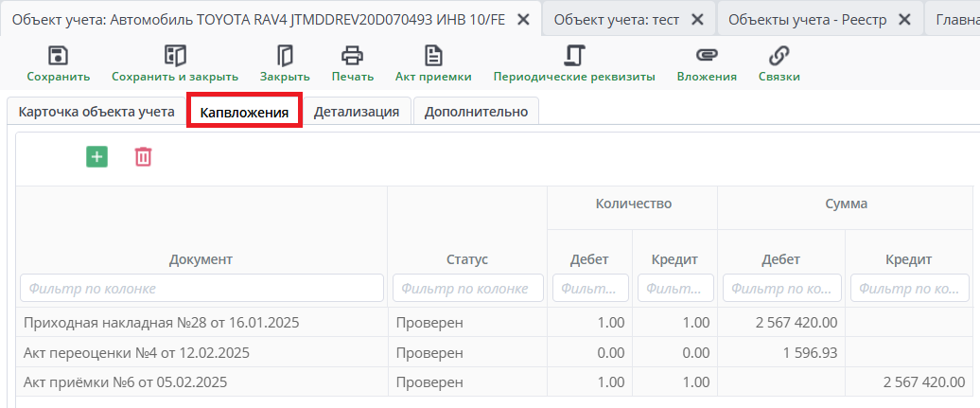Screen dimensions: 980x408
Task: Open the Acceptance act (Акт приемки) document icon
Action: 433,56
